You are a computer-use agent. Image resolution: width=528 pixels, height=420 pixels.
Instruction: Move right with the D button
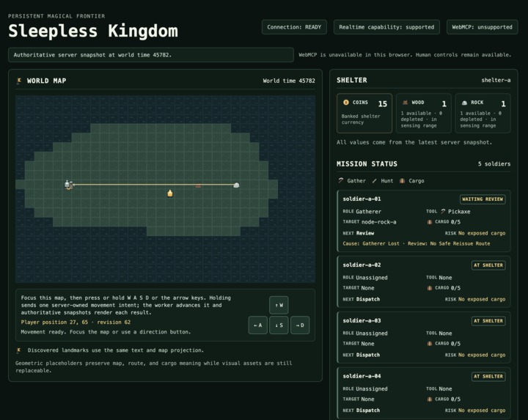pos(300,325)
